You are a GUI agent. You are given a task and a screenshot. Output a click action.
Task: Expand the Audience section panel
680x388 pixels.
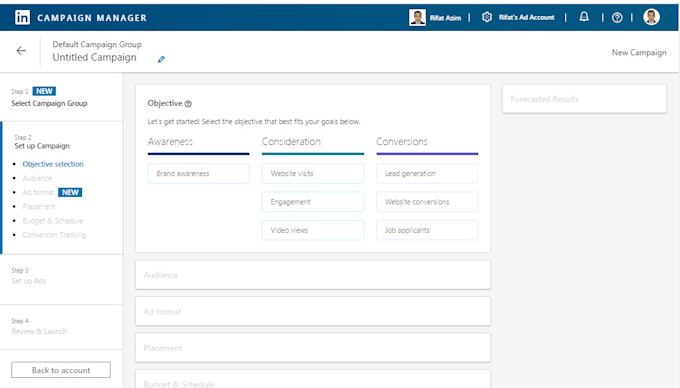[x=313, y=275]
